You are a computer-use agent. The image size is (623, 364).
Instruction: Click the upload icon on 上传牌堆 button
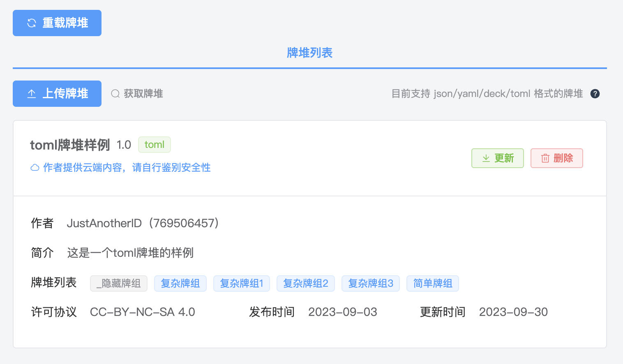[32, 93]
